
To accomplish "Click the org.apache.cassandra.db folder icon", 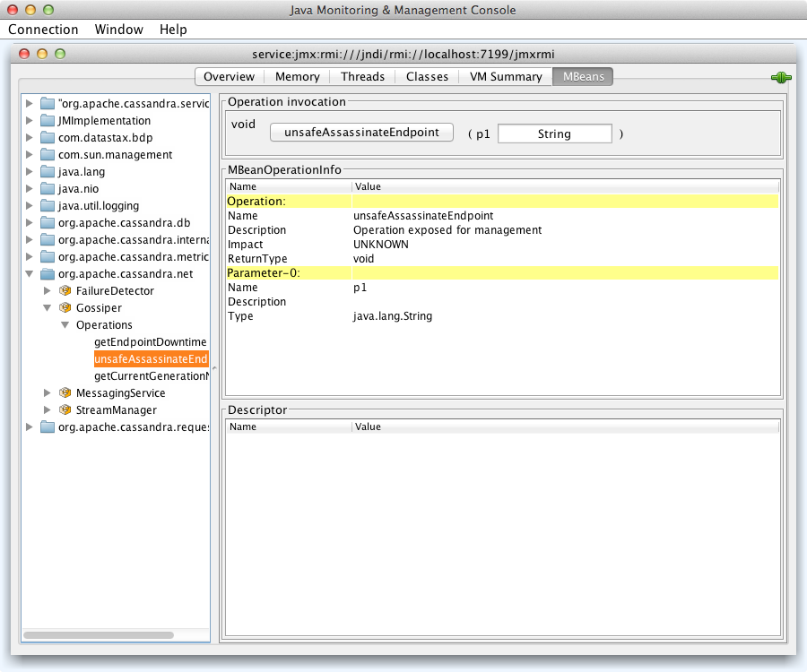I will (48, 223).
